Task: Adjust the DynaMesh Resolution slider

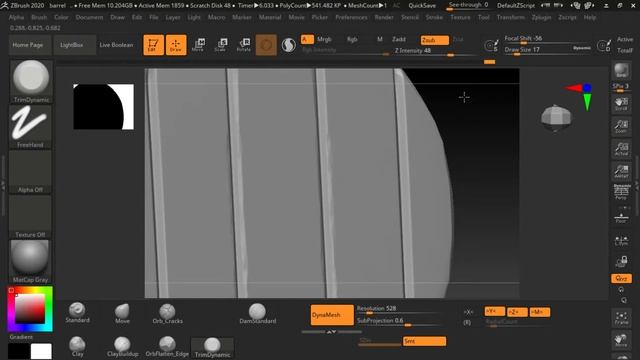Action: pos(399,310)
